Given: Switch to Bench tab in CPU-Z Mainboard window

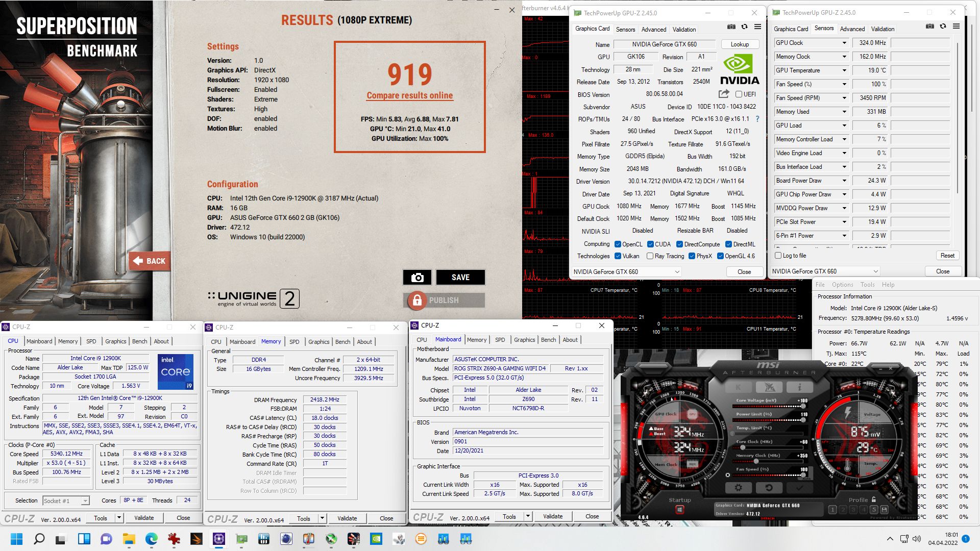Looking at the screenshot, I should point(548,340).
